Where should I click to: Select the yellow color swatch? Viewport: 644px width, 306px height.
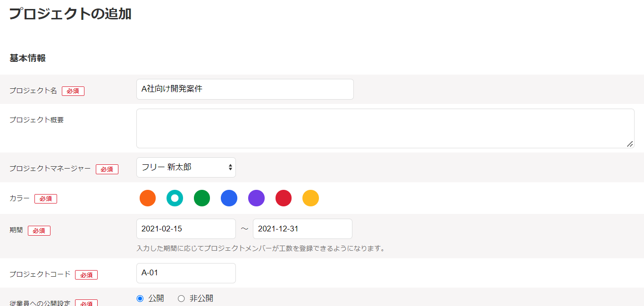(310, 198)
